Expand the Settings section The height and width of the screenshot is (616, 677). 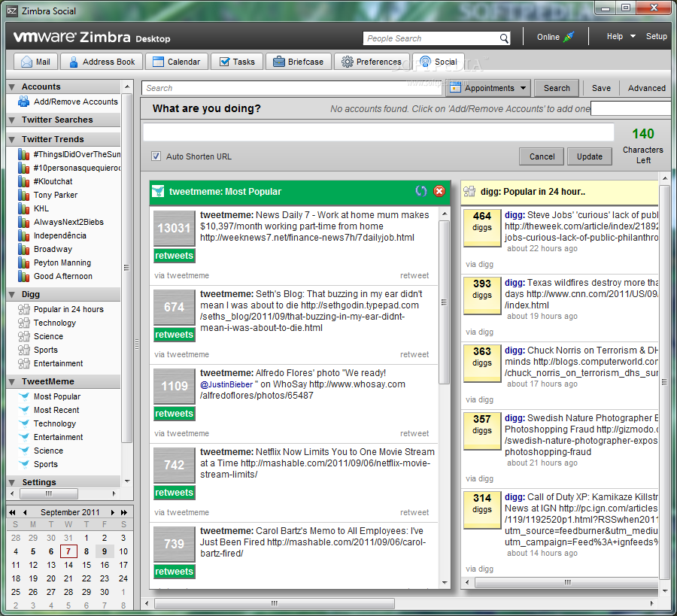click(12, 482)
